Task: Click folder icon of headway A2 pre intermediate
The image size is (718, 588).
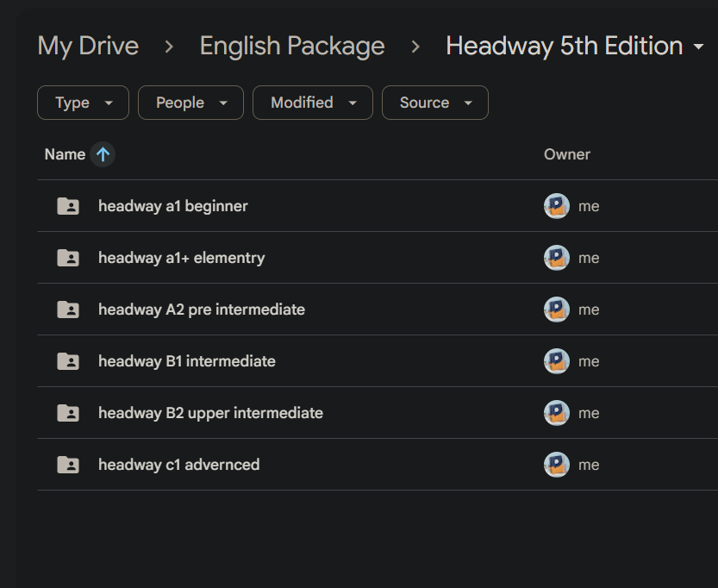Action: point(68,310)
